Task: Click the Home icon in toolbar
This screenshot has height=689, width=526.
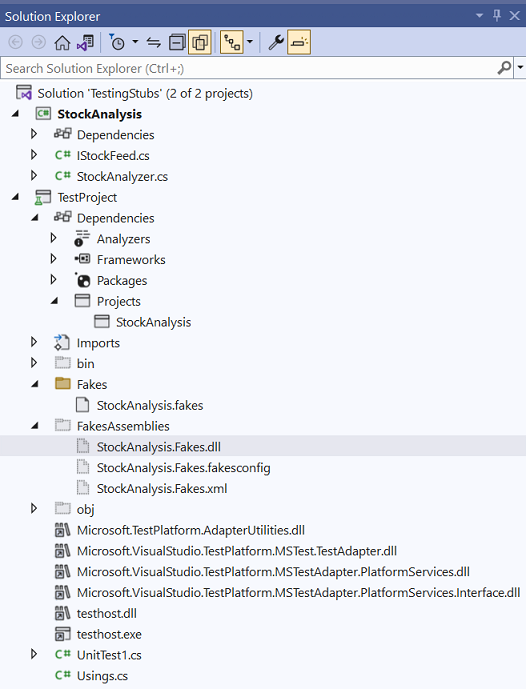Action: (62, 42)
